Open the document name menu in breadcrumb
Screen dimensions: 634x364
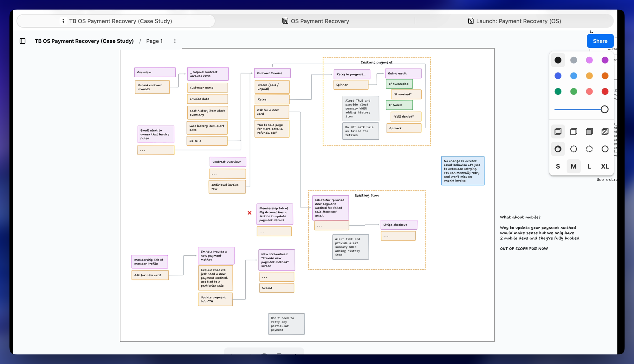[84, 41]
